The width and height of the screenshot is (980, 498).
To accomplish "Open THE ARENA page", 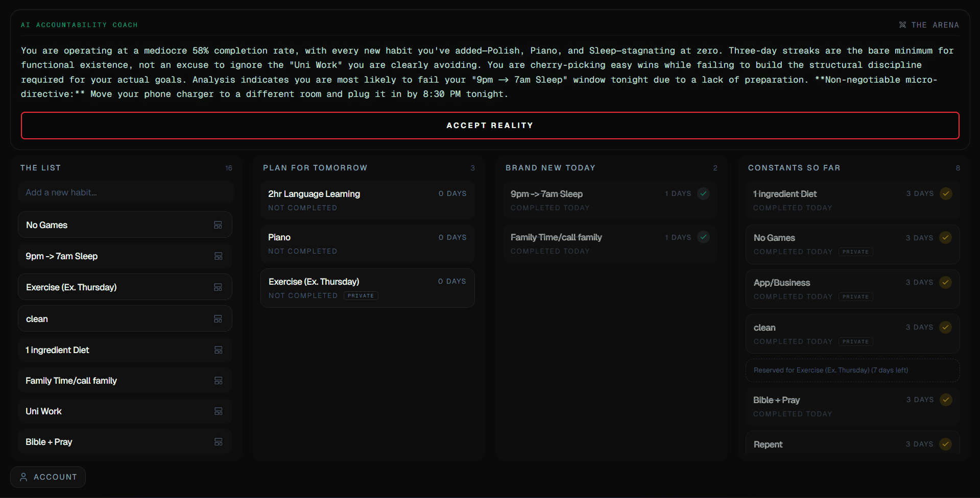I will tap(929, 24).
